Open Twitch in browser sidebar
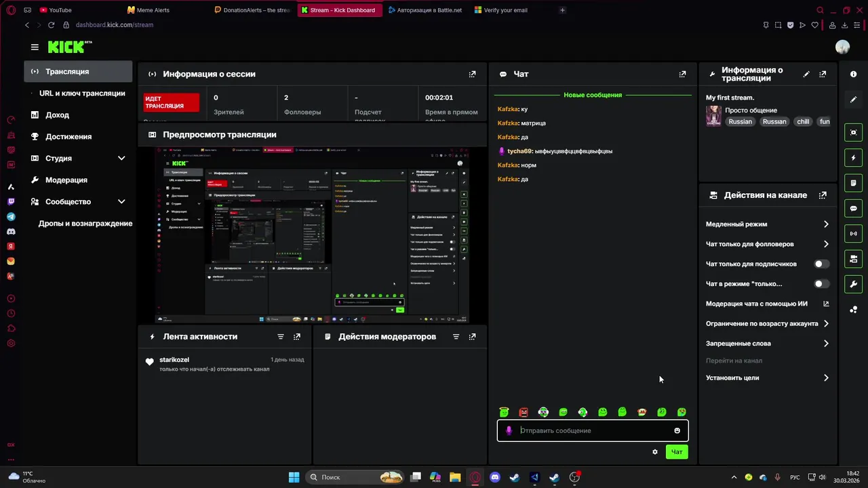This screenshot has width=868, height=488. coord(11,202)
